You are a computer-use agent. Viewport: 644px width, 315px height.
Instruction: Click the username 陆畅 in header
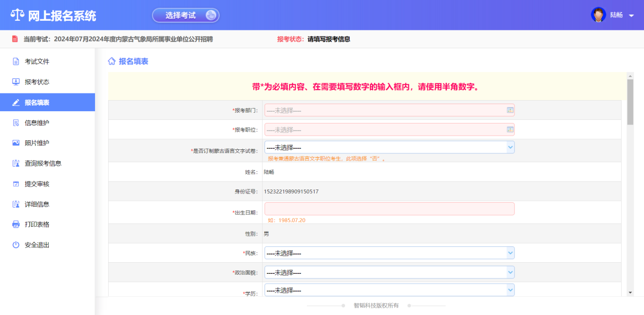[x=617, y=15]
